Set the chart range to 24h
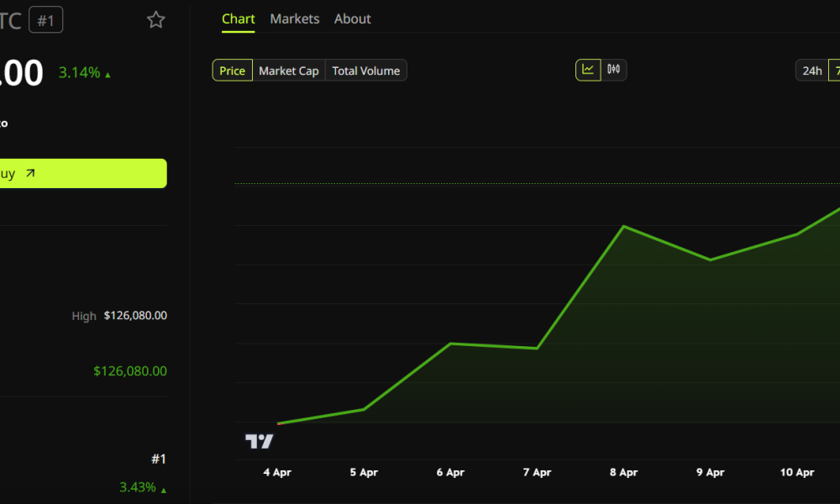The height and width of the screenshot is (504, 840). coord(811,71)
